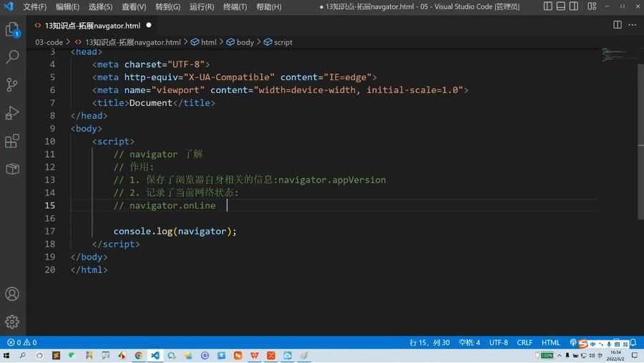Click the minimap code overview
Image resolution: width=644 pixels, height=363 pixels.
click(x=618, y=55)
